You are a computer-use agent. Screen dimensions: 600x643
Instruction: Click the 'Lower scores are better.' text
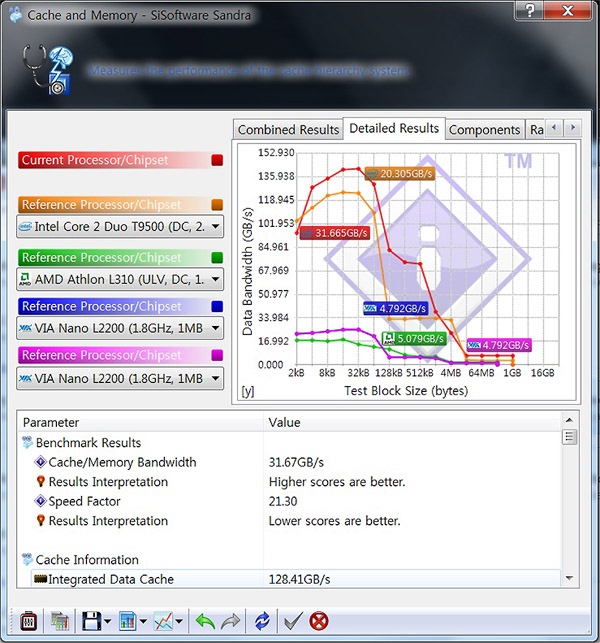click(x=334, y=521)
